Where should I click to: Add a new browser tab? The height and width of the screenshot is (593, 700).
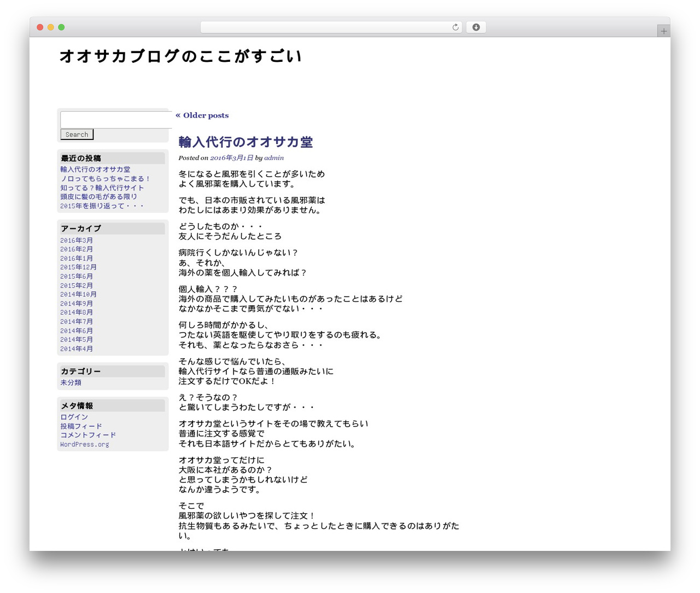pyautogui.click(x=663, y=31)
